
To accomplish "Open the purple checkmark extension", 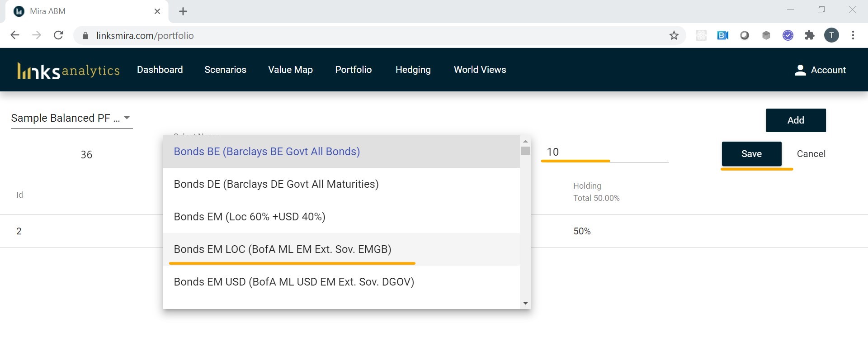I will 788,35.
